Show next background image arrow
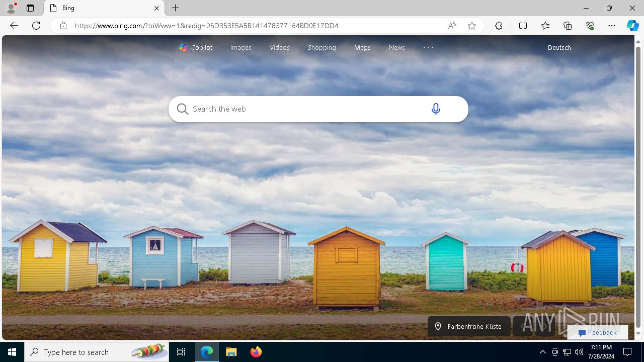The width and height of the screenshot is (644, 362). pyautogui.click(x=545, y=326)
